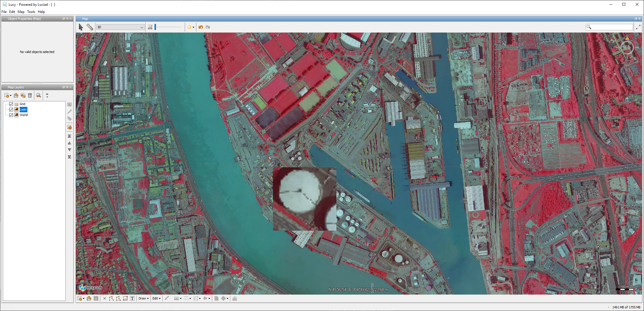Open the Draw dropdown menu

pyautogui.click(x=144, y=298)
